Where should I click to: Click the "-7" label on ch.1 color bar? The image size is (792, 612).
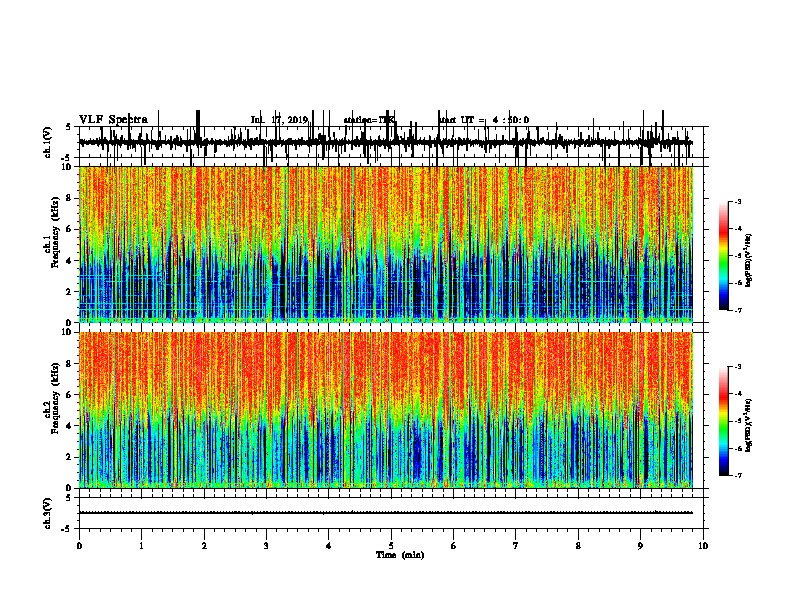737,310
